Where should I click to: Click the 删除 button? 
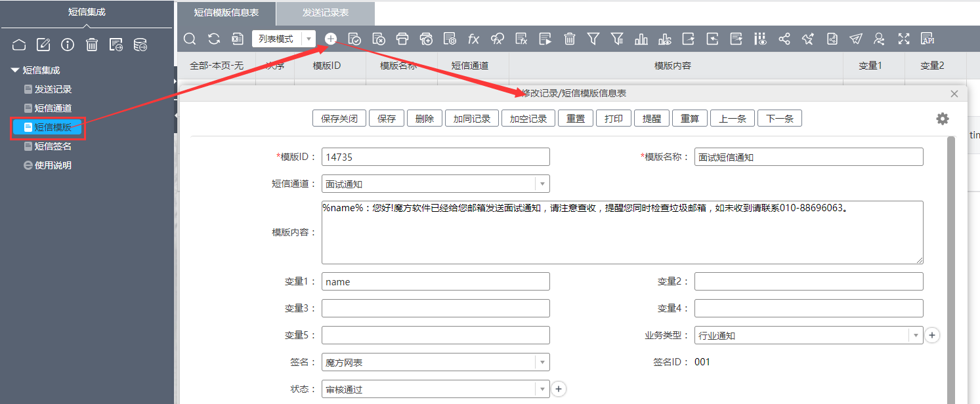pyautogui.click(x=425, y=119)
